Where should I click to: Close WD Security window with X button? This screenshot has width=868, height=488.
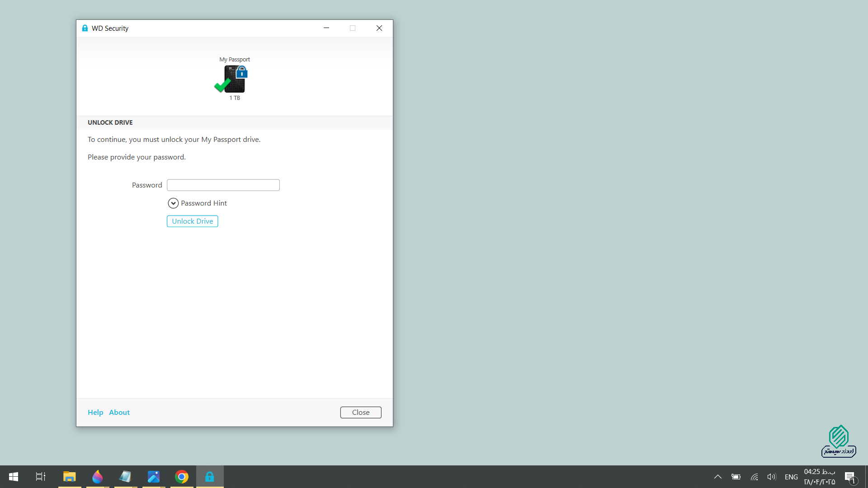(379, 28)
